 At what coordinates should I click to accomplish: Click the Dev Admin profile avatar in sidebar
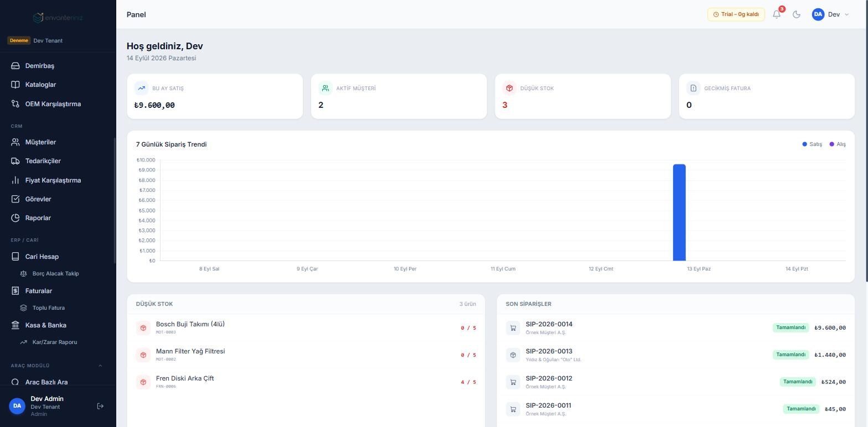tap(17, 406)
